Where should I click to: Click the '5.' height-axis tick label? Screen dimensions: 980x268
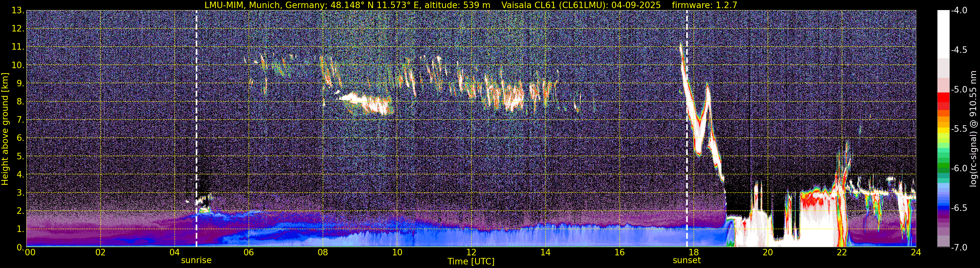pos(20,156)
